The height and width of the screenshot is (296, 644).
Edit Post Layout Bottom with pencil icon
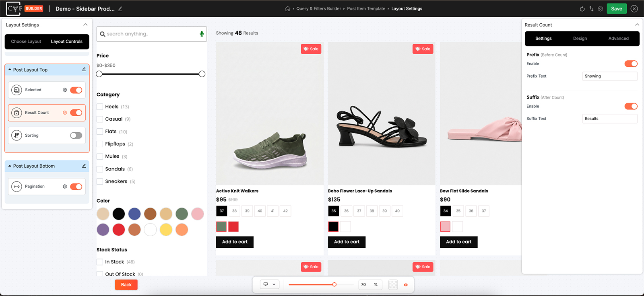click(84, 166)
